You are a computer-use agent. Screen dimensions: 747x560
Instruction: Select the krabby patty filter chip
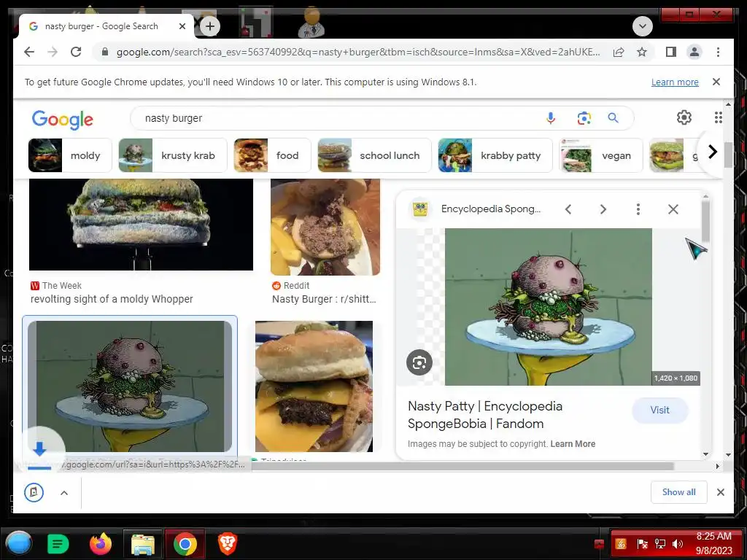click(x=495, y=155)
